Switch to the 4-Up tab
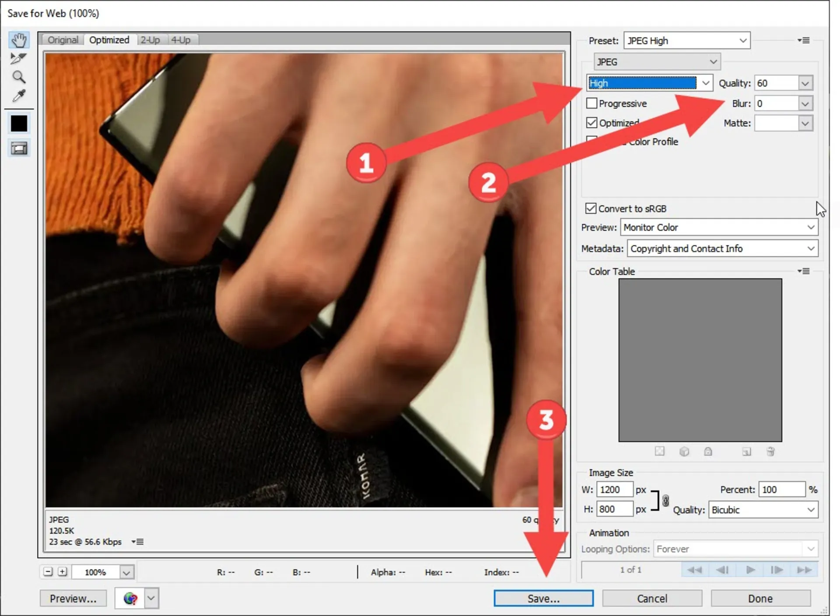This screenshot has width=840, height=616. [x=181, y=40]
